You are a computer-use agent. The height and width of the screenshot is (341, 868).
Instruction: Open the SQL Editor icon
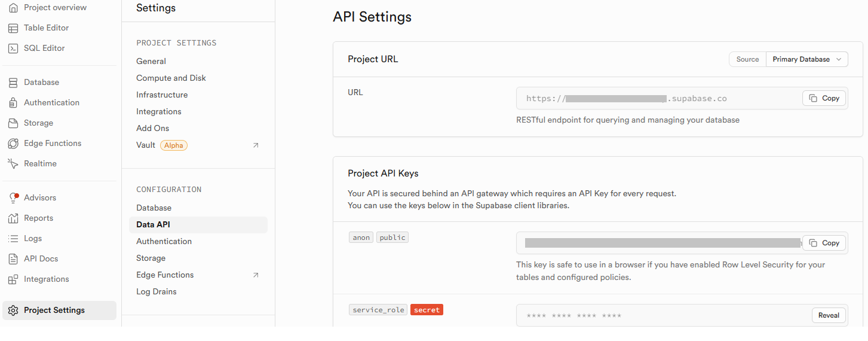(x=13, y=48)
